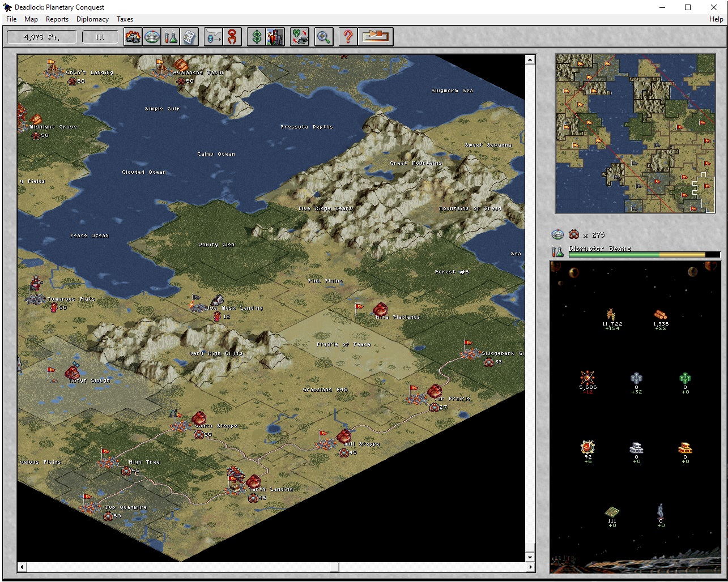
Task: Open the Map menu
Action: click(31, 19)
